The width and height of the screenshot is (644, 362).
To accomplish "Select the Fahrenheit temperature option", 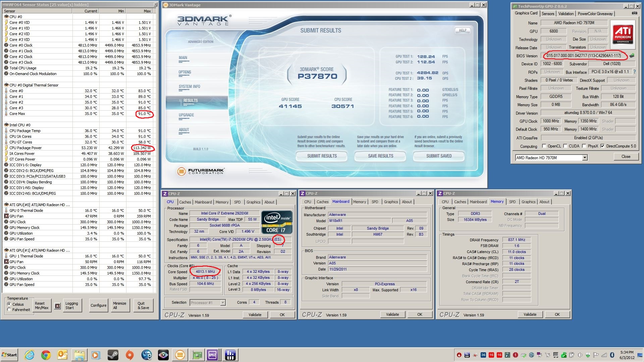I will click(9, 310).
